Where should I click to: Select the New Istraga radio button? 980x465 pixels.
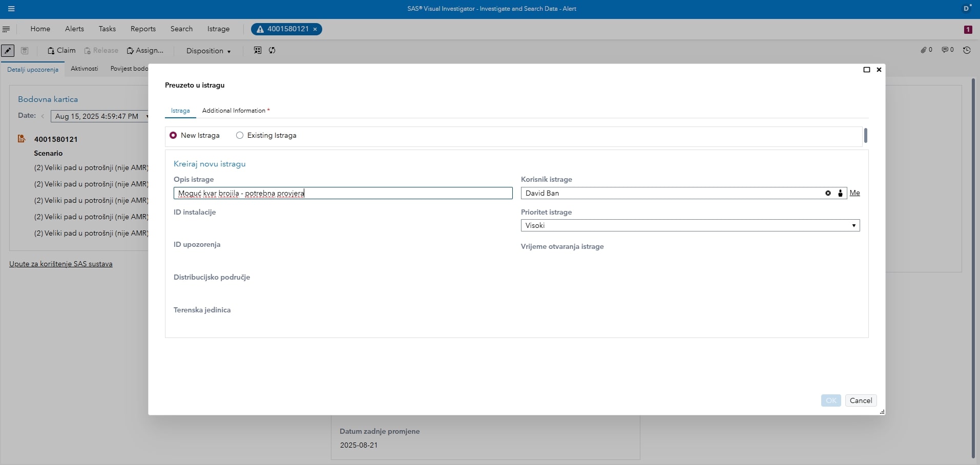173,135
